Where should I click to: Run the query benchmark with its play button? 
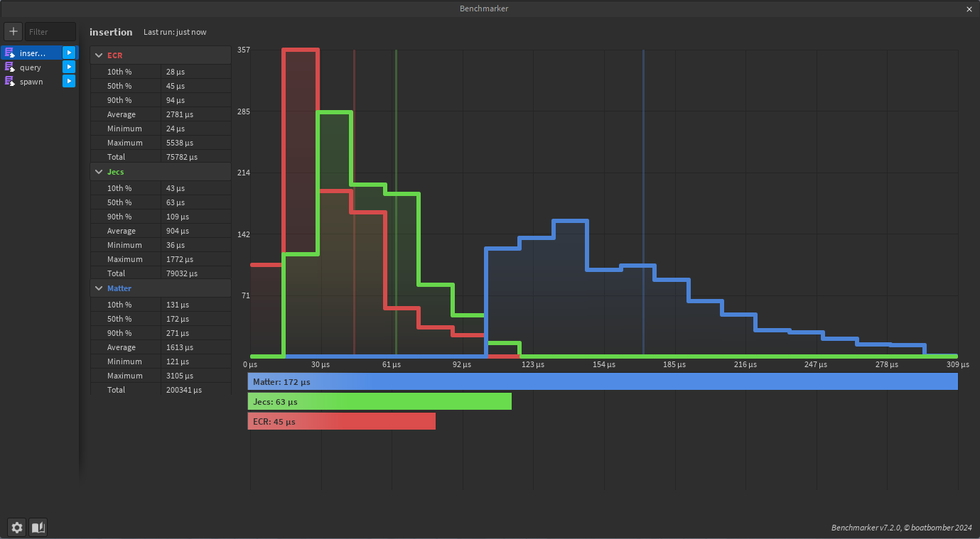pos(68,67)
